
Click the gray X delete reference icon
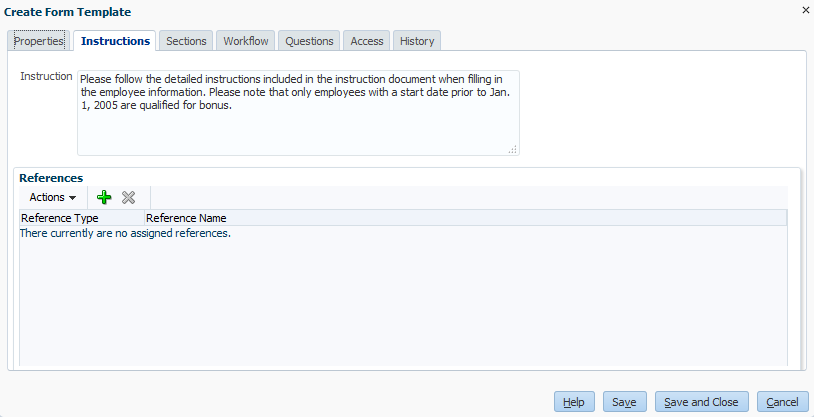tap(128, 198)
